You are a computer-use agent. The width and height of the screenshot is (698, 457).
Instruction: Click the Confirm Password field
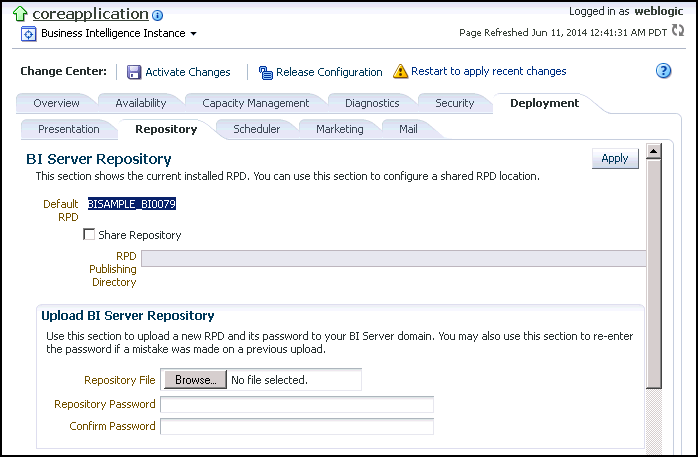pyautogui.click(x=297, y=426)
